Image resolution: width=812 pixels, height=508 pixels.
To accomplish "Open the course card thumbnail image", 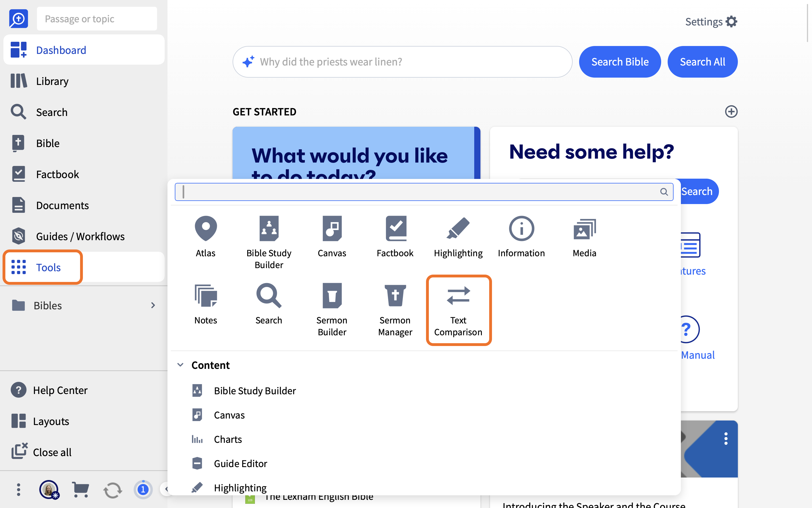I will [x=709, y=449].
